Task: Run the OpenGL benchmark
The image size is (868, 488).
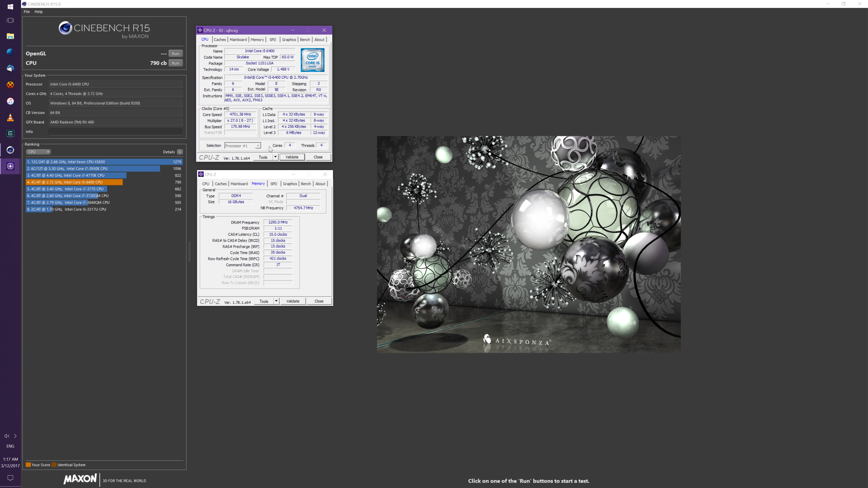Action: coord(175,54)
